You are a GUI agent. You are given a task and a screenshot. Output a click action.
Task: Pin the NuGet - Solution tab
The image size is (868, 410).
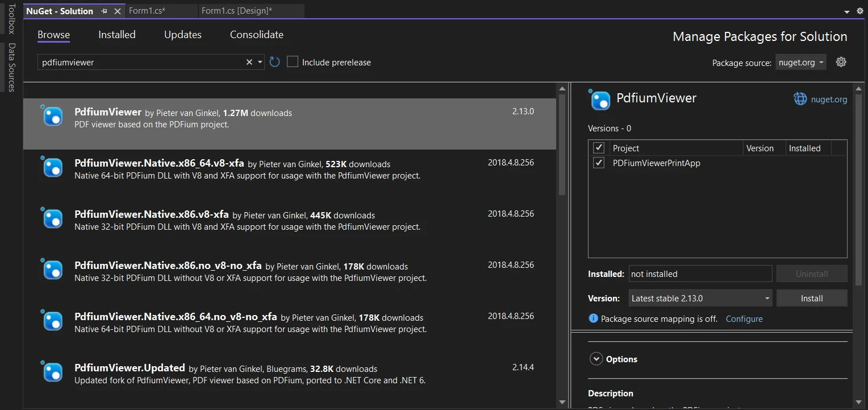pos(104,11)
